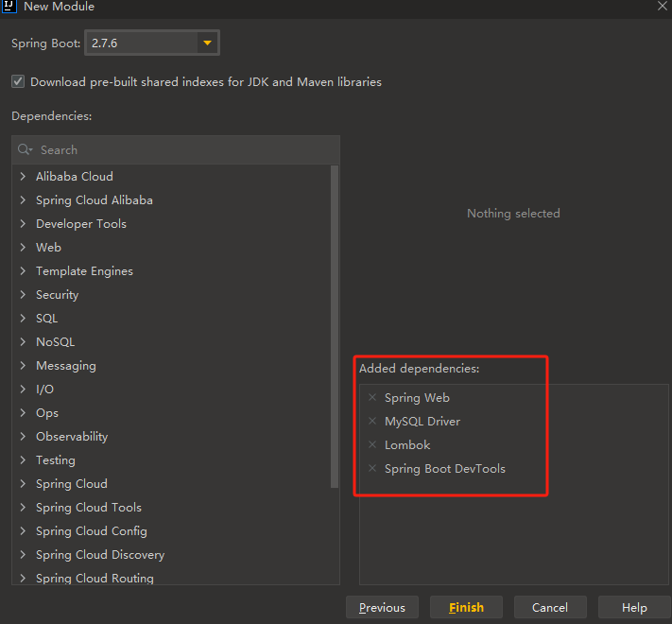Remove Lombok from added dependencies
Screen dimensions: 672x624
[x=372, y=444]
